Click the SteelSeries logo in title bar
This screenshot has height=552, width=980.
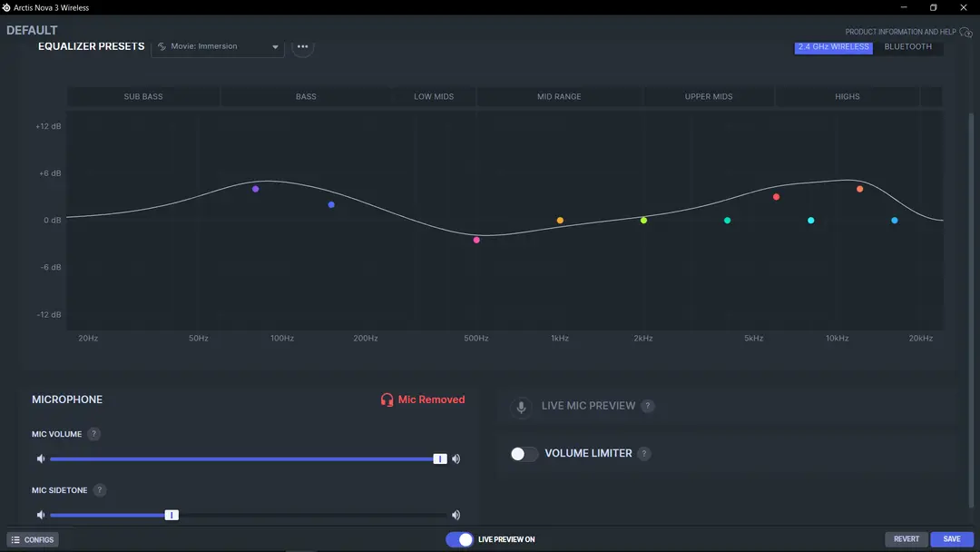click(x=6, y=7)
